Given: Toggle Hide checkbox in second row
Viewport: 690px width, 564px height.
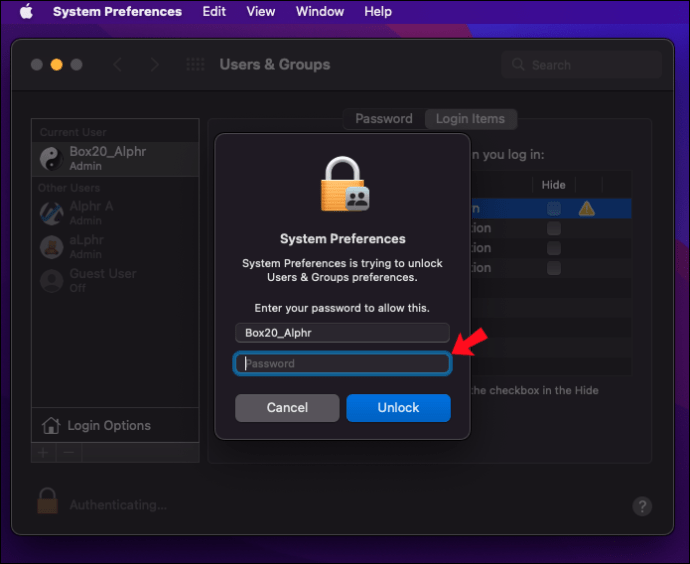Looking at the screenshot, I should (554, 228).
